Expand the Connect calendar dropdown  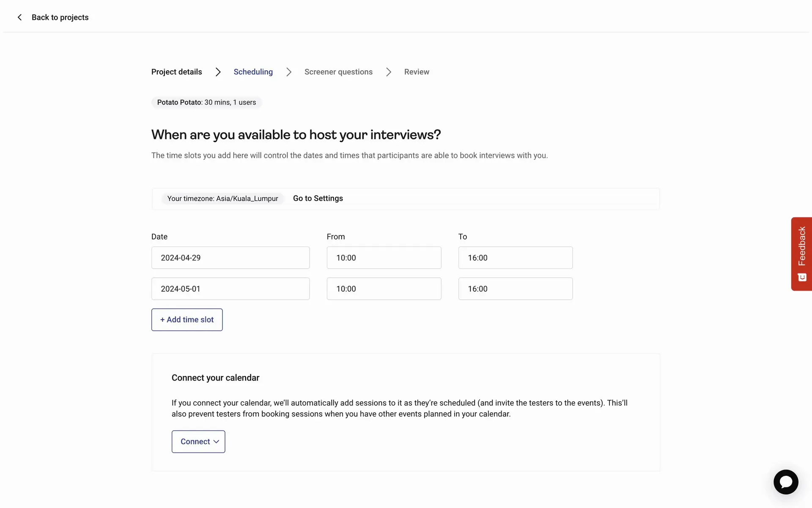coord(198,442)
